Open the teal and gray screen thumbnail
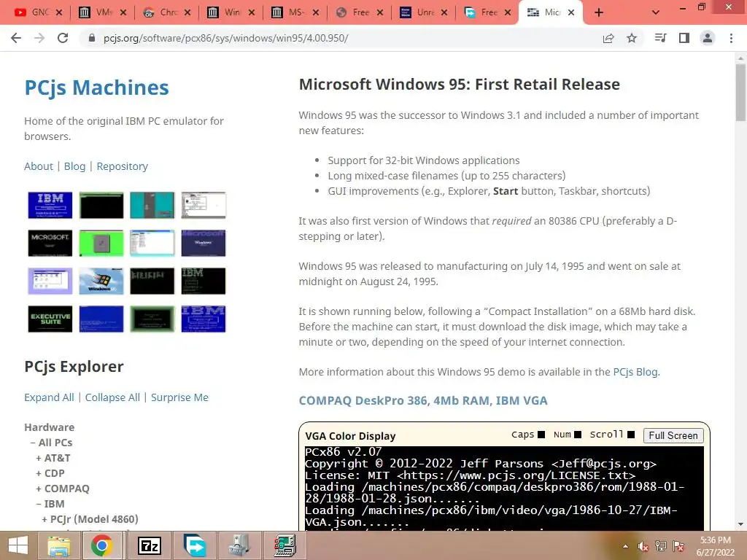 point(152,205)
